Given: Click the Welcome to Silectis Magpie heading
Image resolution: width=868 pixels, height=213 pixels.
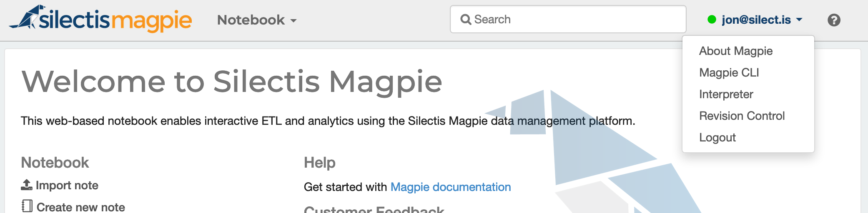Looking at the screenshot, I should point(232,82).
